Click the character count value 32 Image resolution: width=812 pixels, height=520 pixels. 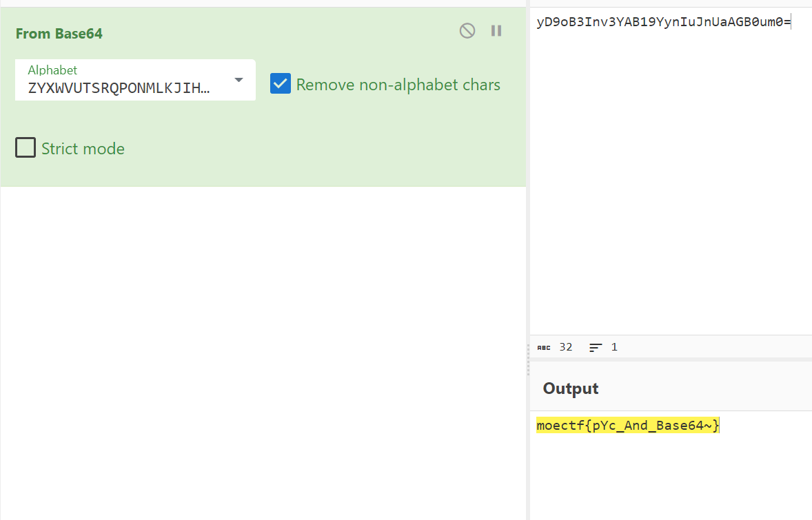pos(566,347)
